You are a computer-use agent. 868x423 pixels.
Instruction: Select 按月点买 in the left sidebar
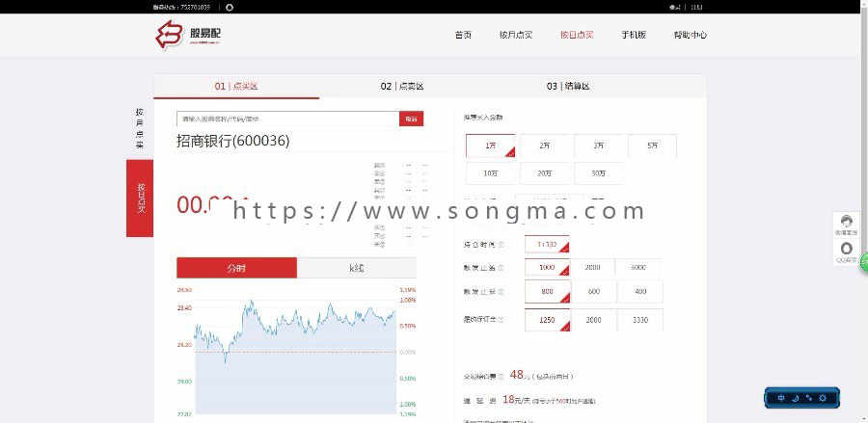tap(140, 129)
